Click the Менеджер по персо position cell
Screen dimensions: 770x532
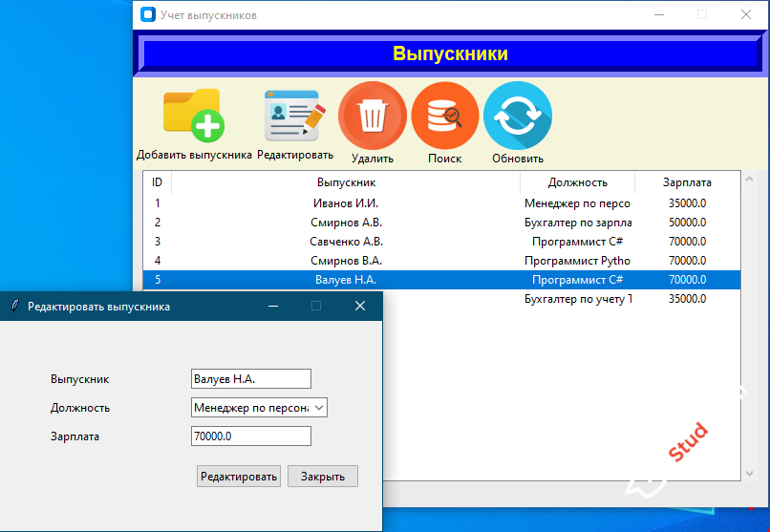(577, 203)
